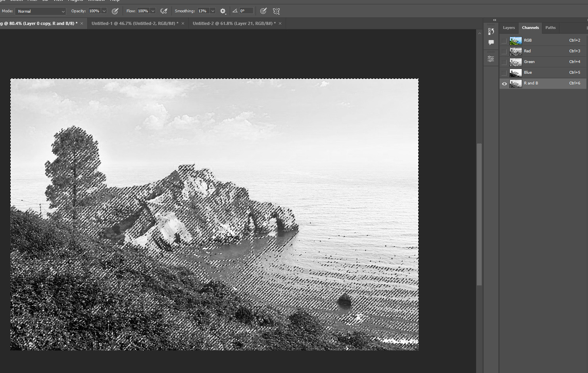Click the brush angle icon

[235, 11]
